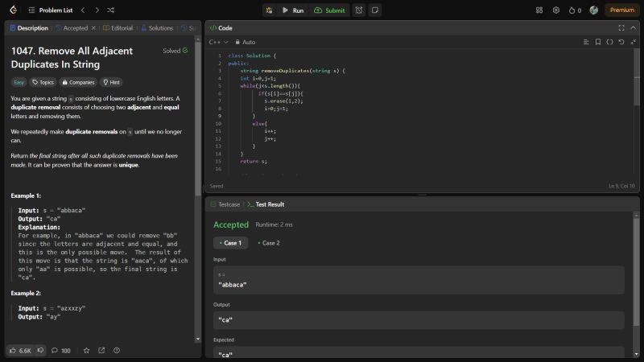The width and height of the screenshot is (644, 362).
Task: Click code line with s.erase(i,2)
Action: pos(283,101)
